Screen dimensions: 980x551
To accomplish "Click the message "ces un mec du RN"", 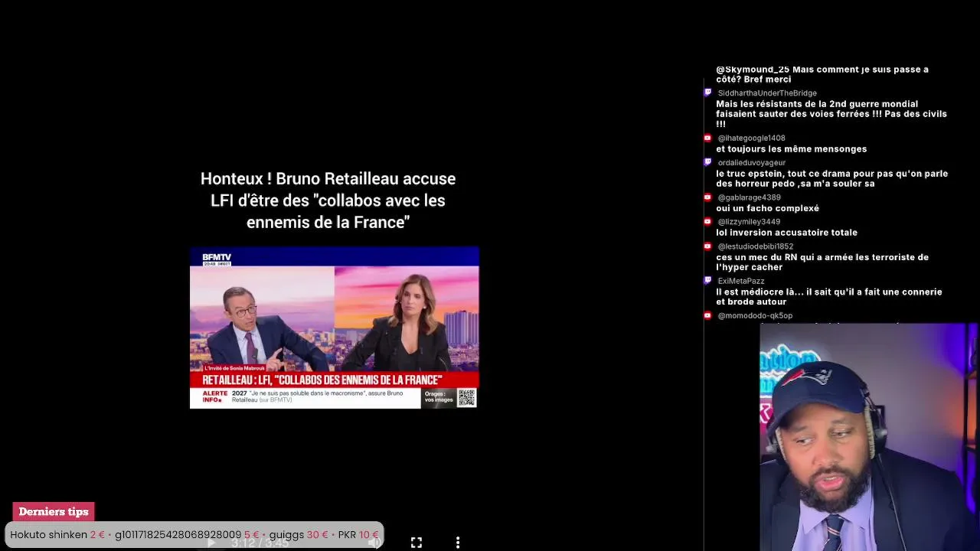I will pos(822,262).
